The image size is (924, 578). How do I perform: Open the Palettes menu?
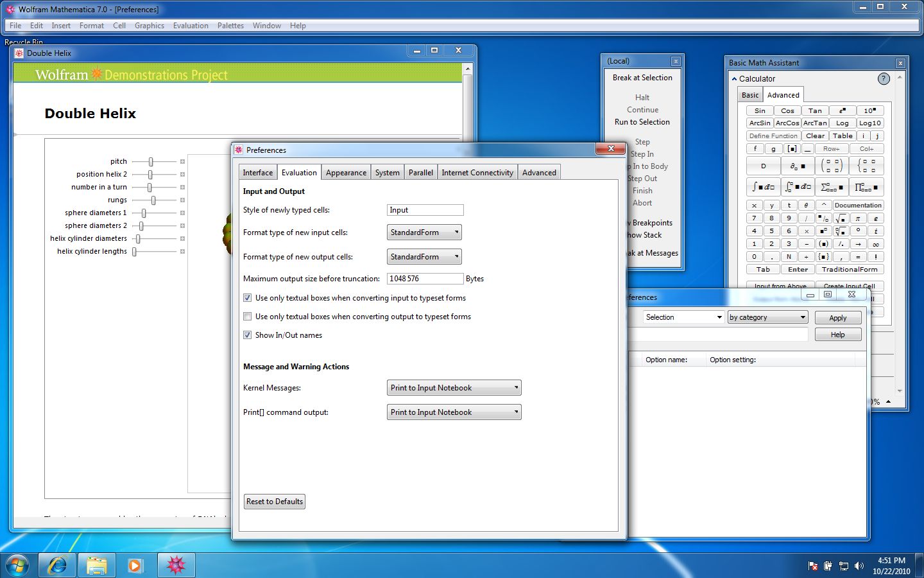click(230, 26)
